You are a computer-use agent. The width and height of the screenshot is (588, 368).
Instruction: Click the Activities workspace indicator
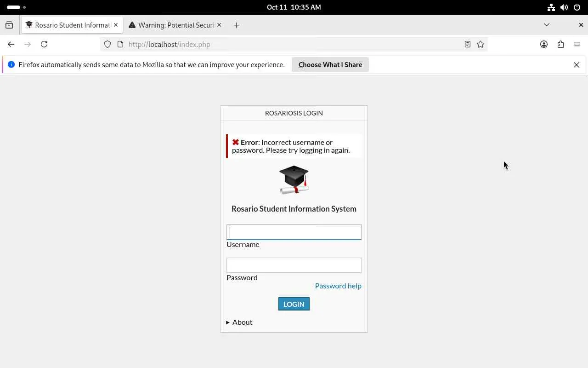[16, 7]
